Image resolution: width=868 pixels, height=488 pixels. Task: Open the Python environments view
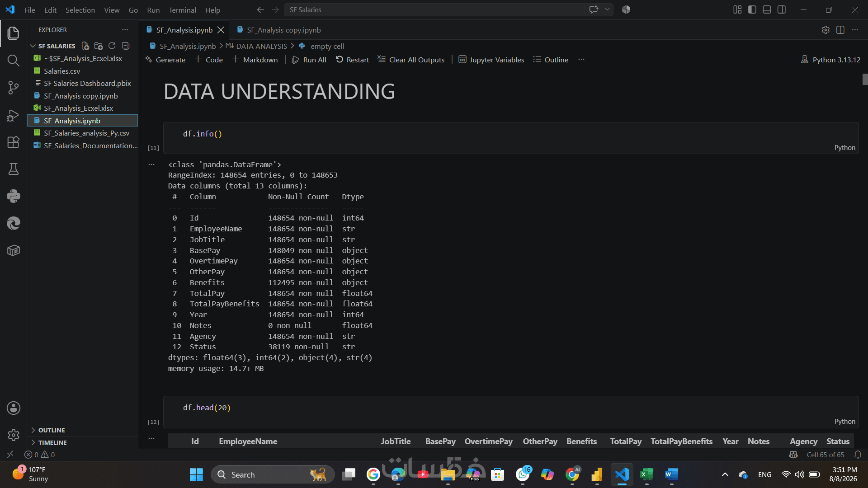pos(14,196)
